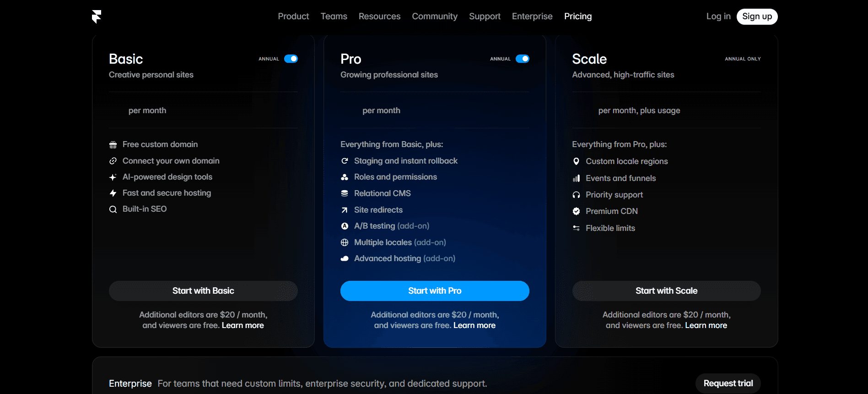Click the Log in link
868x394 pixels.
pos(718,16)
